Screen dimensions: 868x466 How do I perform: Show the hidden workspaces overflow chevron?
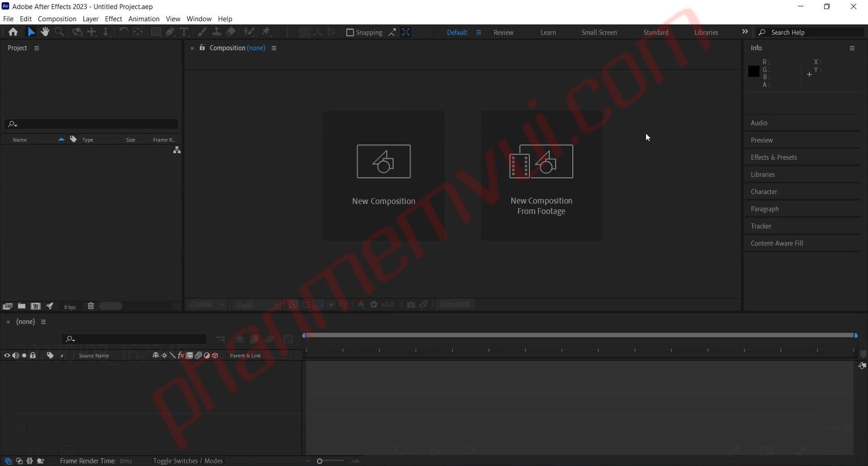[745, 32]
